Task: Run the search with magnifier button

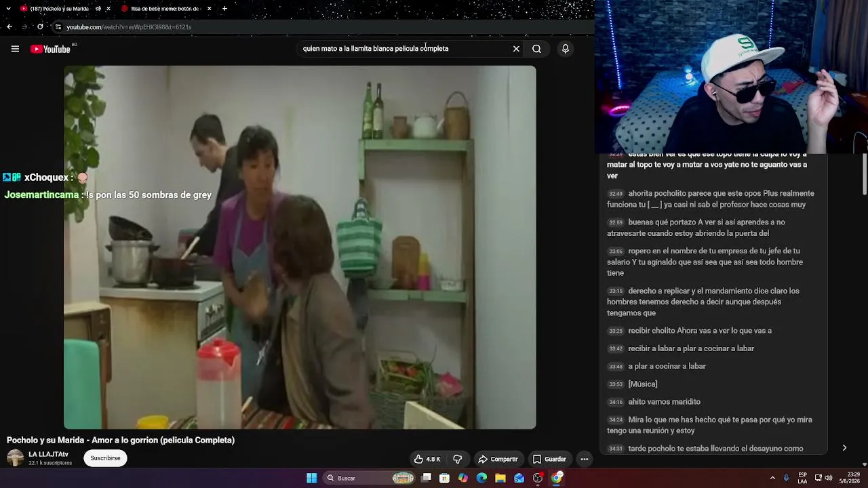Action: click(x=536, y=49)
